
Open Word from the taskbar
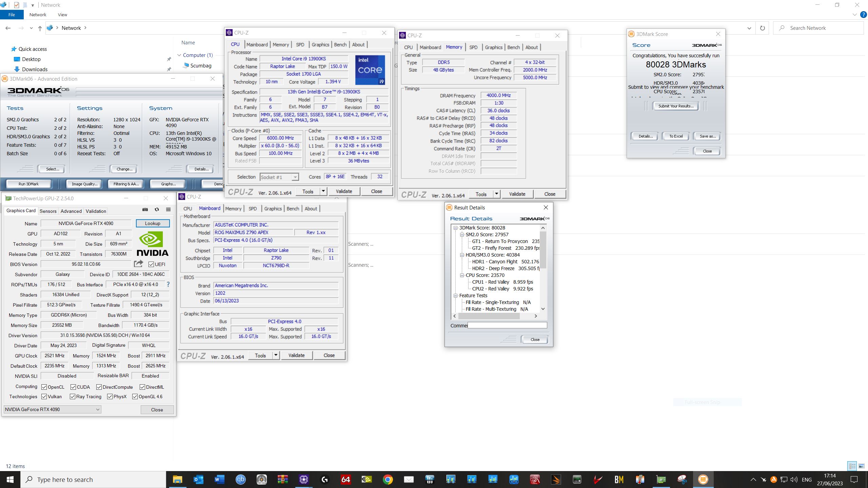coord(219,480)
